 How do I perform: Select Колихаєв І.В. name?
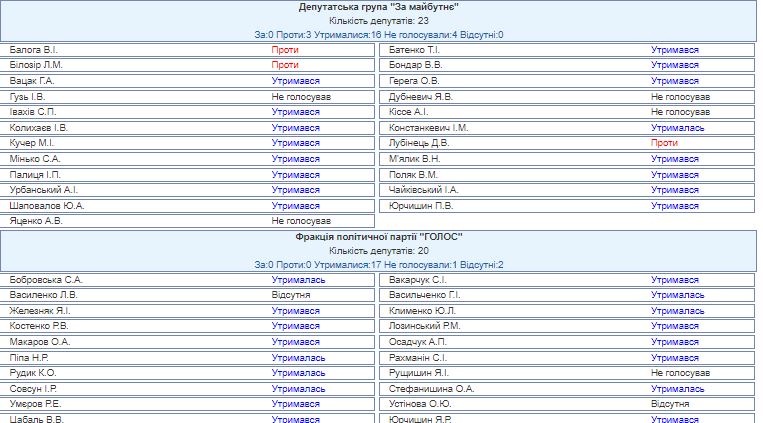pos(38,128)
